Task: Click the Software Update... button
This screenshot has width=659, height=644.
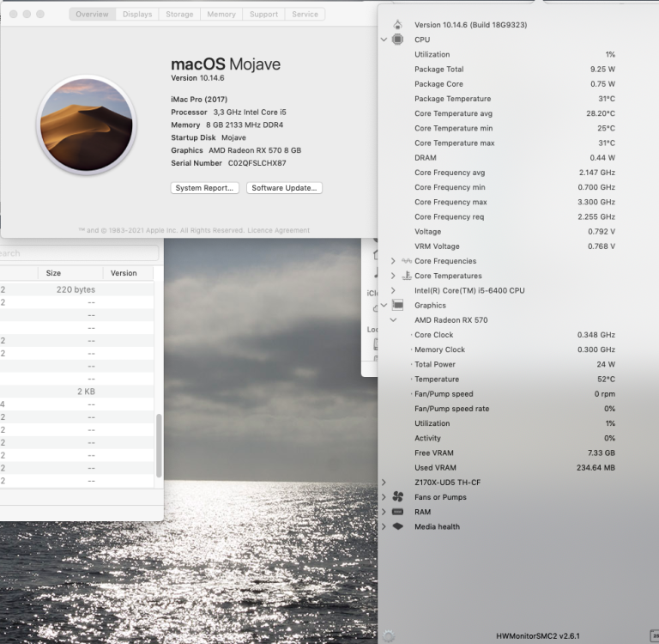Action: click(x=284, y=187)
